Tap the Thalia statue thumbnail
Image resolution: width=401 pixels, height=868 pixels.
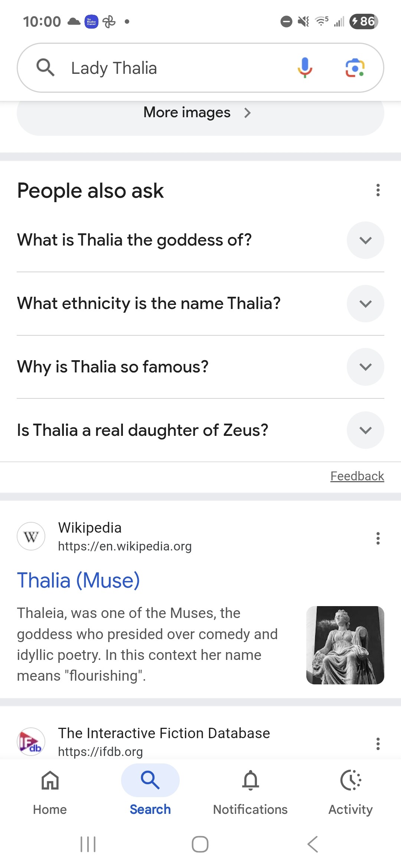click(x=345, y=645)
